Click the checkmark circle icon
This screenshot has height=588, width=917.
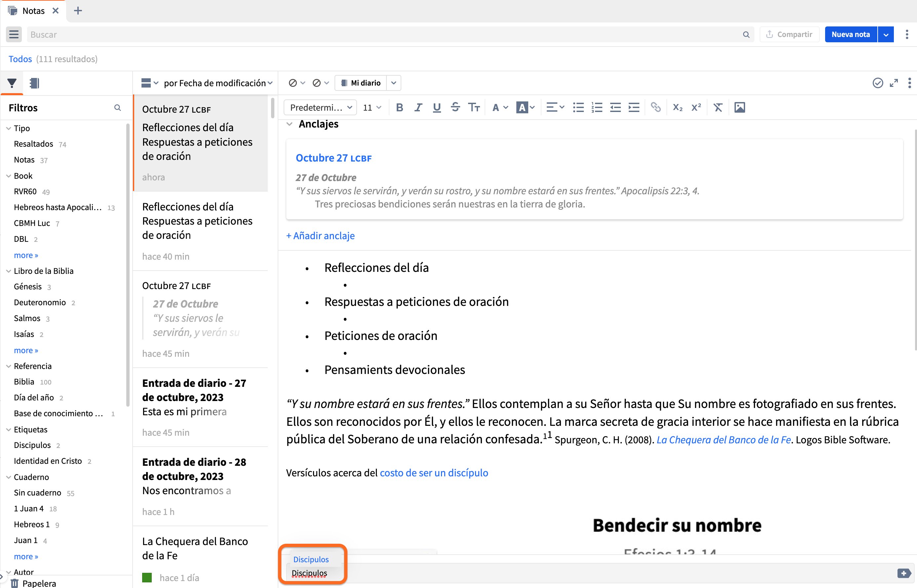point(878,83)
